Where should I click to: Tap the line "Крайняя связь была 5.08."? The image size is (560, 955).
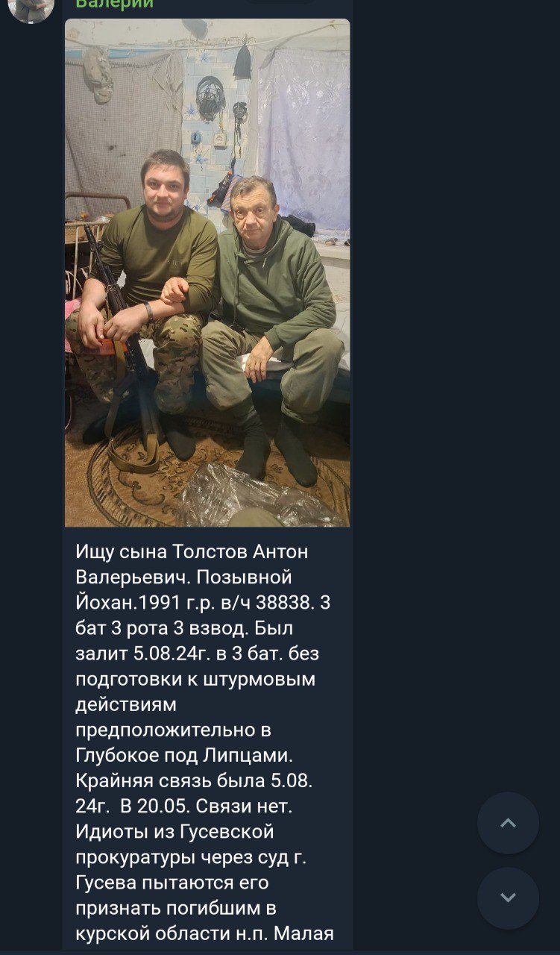[x=194, y=781]
